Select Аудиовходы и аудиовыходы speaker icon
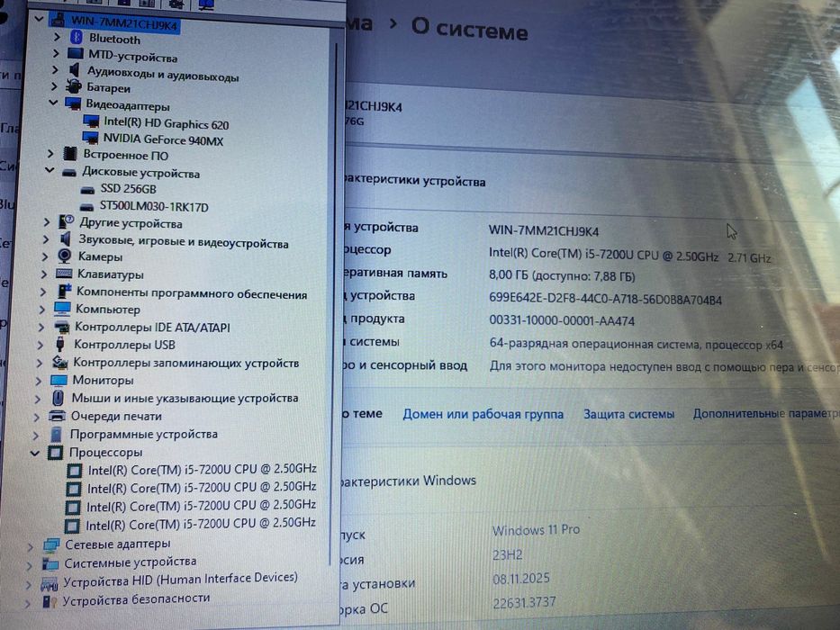 [x=75, y=70]
